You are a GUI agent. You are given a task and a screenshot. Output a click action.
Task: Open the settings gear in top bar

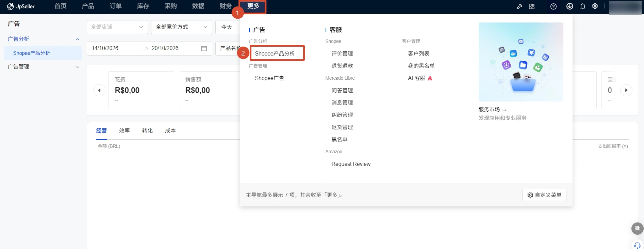[595, 6]
